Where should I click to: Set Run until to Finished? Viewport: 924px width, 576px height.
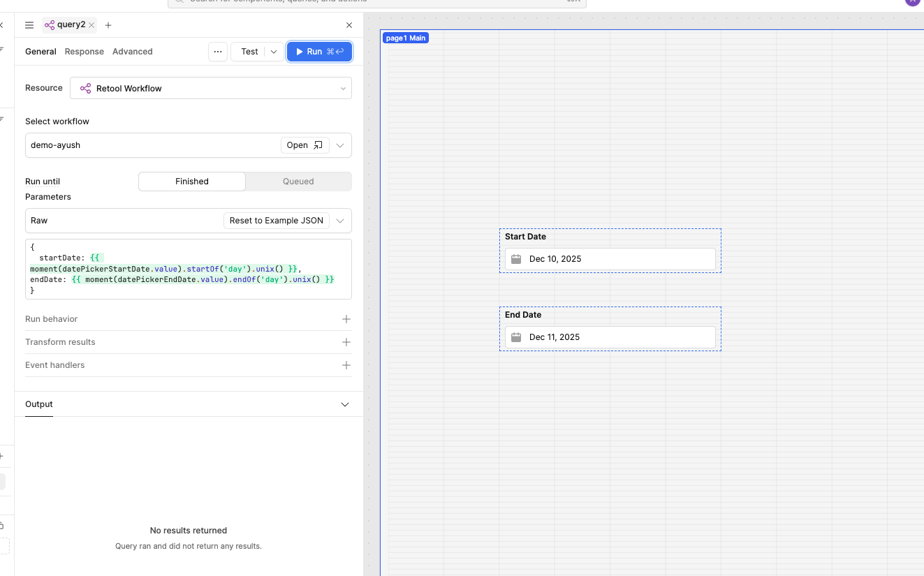pyautogui.click(x=192, y=182)
